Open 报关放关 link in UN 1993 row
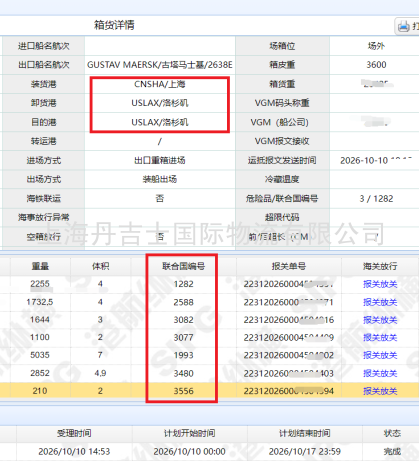This screenshot has height=472, width=419. pos(380,355)
